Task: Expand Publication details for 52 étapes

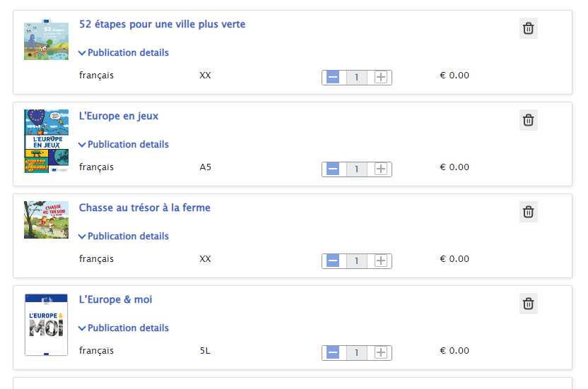Action: click(x=124, y=53)
